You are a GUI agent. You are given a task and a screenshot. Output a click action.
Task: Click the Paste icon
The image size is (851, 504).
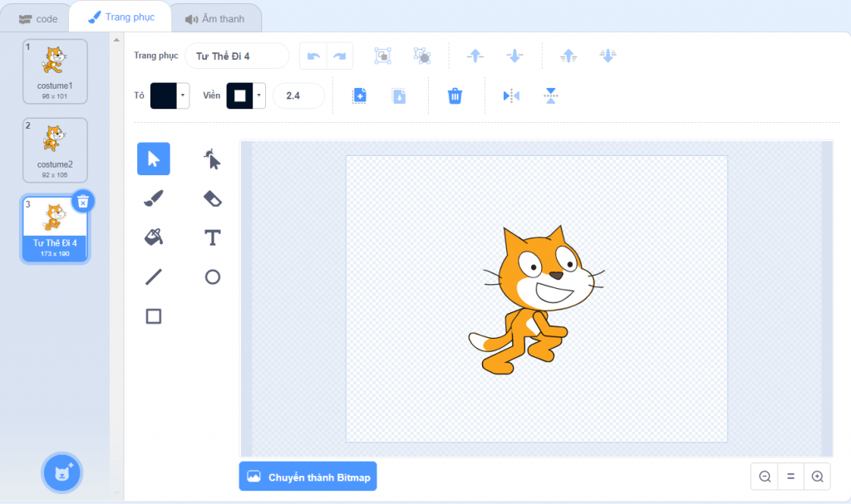399,96
